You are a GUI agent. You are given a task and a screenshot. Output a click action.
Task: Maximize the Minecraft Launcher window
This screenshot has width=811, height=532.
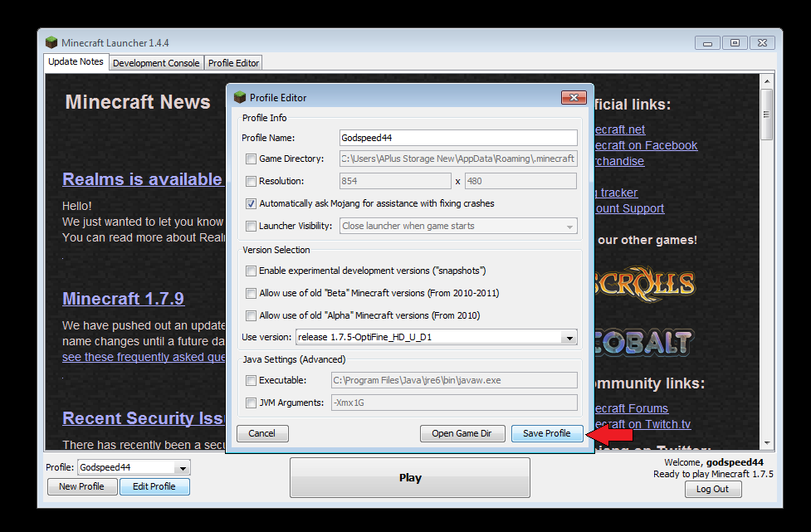[735, 43]
